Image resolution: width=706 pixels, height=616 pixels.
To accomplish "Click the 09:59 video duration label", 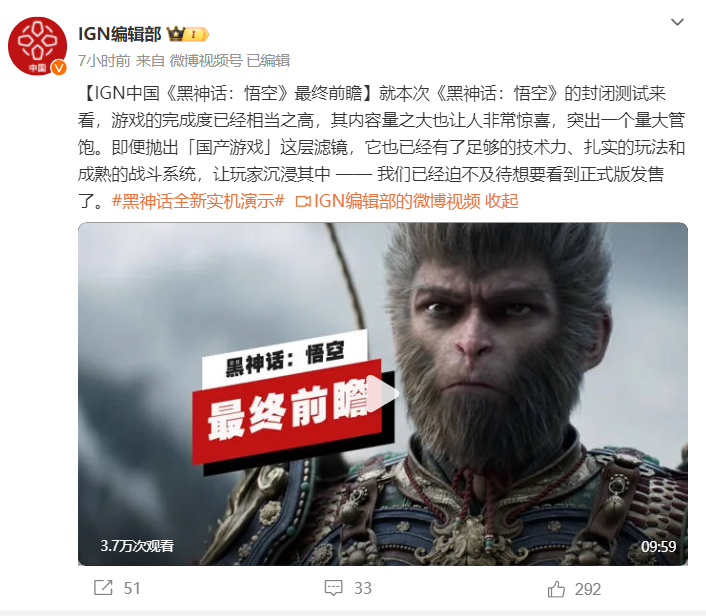I will pyautogui.click(x=658, y=547).
